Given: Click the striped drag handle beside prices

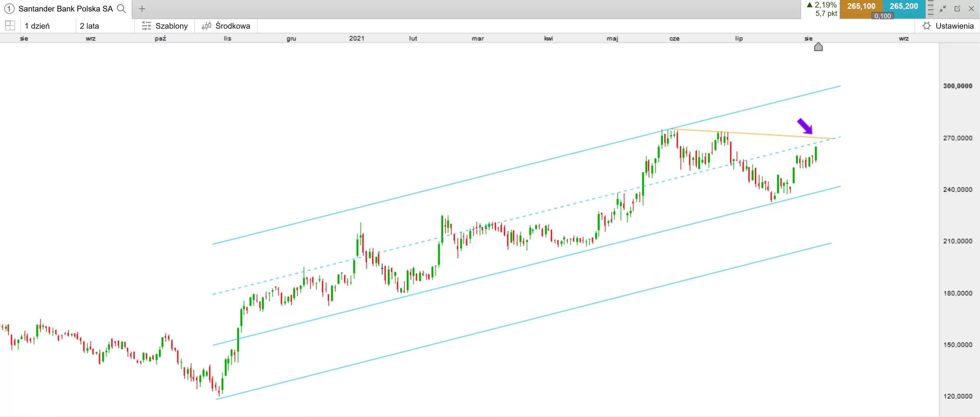Looking at the screenshot, I should pos(930,8).
